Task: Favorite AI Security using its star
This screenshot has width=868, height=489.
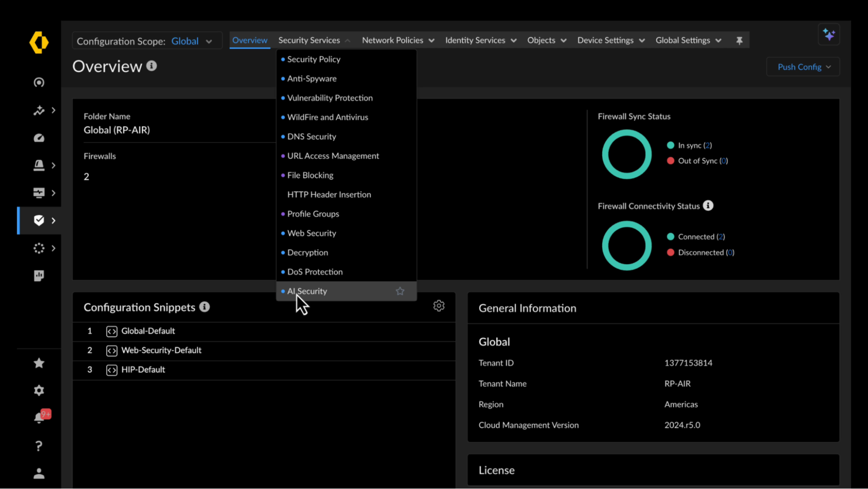Action: 400,291
